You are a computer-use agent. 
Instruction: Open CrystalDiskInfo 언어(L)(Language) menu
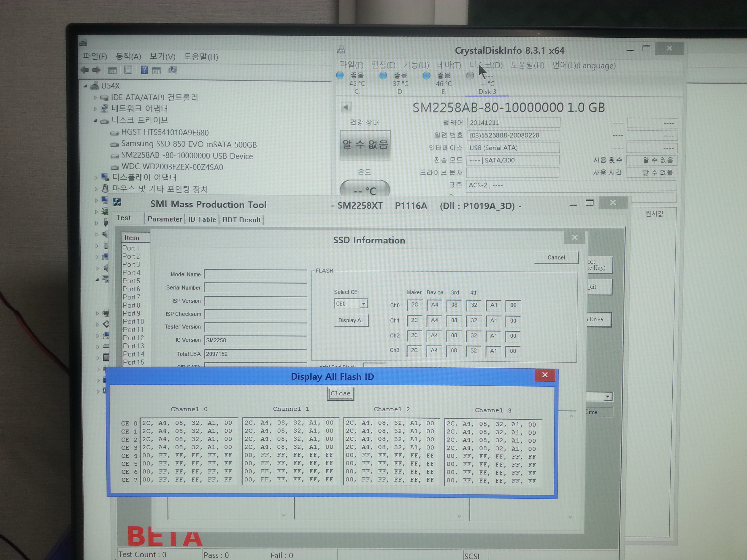tap(584, 65)
